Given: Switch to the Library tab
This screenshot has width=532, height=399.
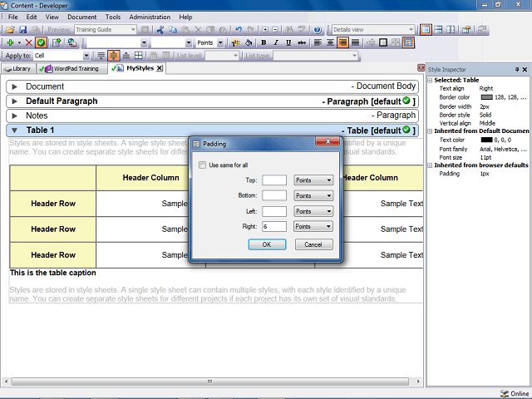Looking at the screenshot, I should (x=17, y=69).
